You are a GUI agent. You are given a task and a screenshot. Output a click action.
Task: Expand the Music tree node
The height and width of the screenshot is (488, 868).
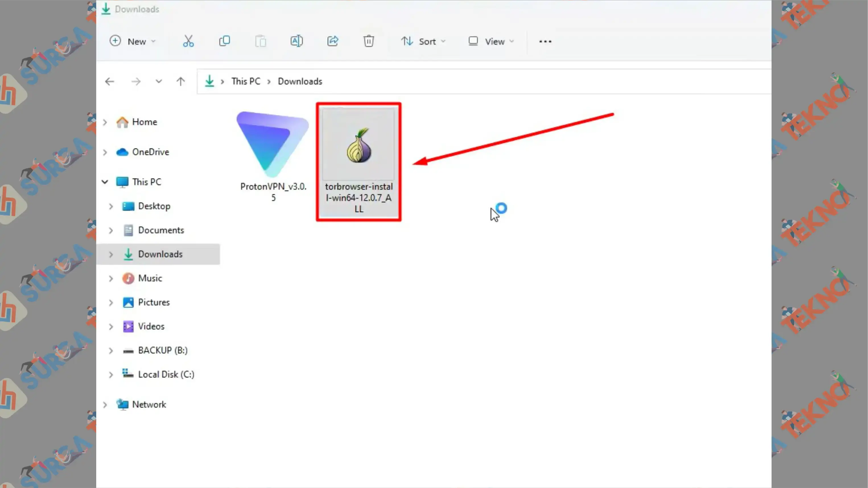click(111, 278)
